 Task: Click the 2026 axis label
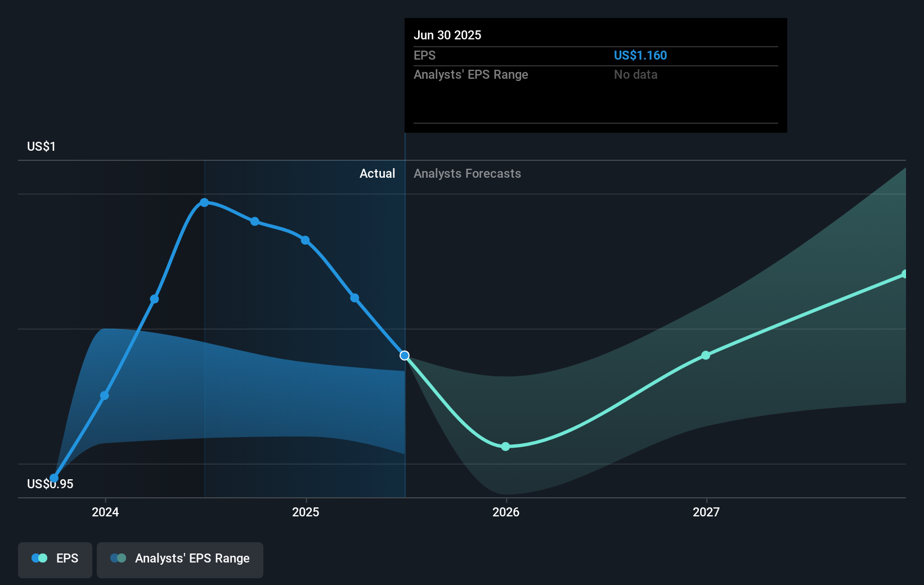point(505,512)
